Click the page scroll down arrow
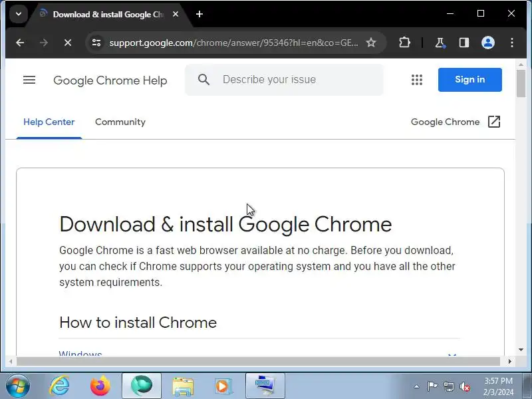Viewport: 532px width, 399px height. click(x=521, y=350)
